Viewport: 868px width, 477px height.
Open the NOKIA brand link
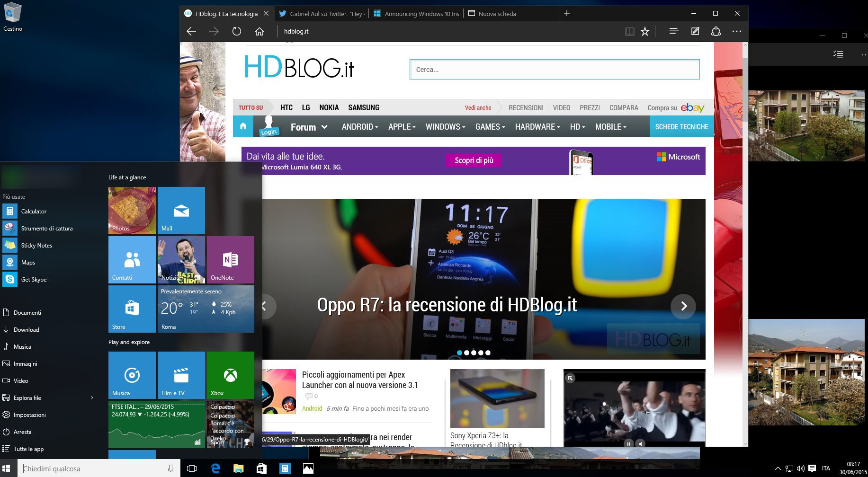(x=329, y=107)
